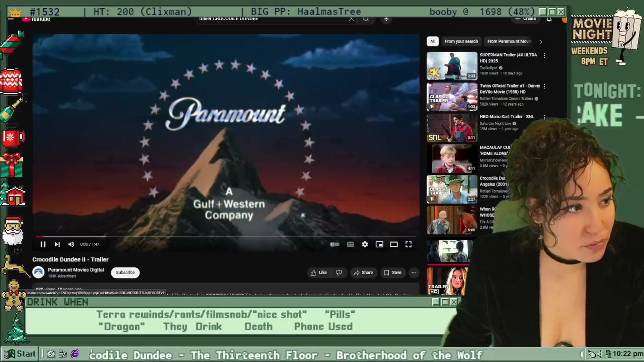The width and height of the screenshot is (644, 362).
Task: Select the From your search chip
Action: coord(461,41)
